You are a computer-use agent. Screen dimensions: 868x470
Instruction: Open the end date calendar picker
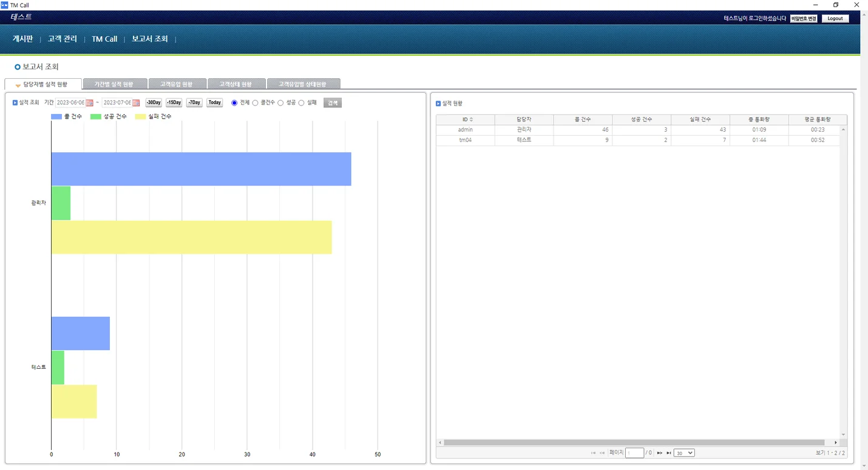click(x=136, y=103)
